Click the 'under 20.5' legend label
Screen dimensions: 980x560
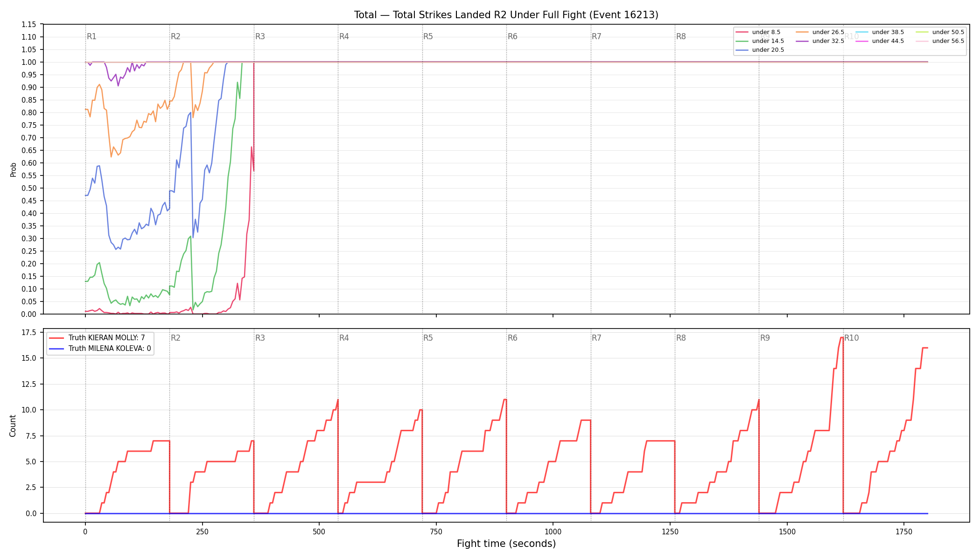768,50
